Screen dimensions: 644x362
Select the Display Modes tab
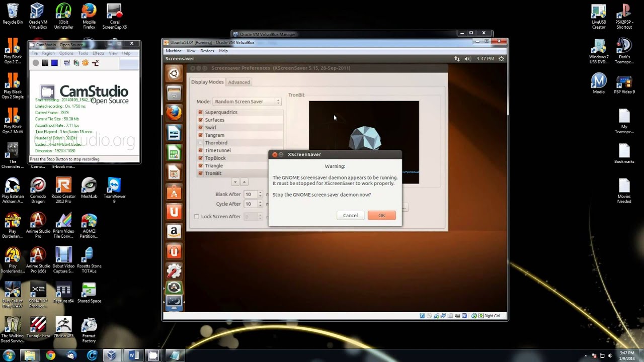tap(207, 82)
